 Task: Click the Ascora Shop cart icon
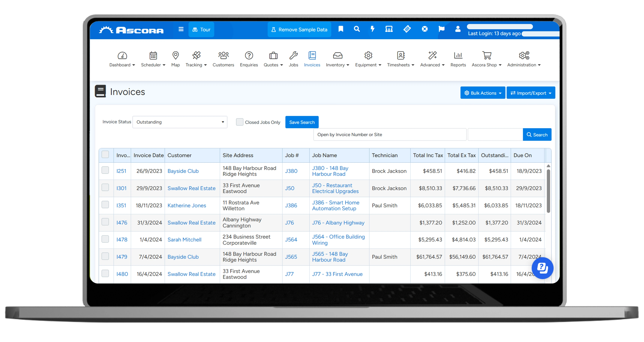click(x=487, y=55)
